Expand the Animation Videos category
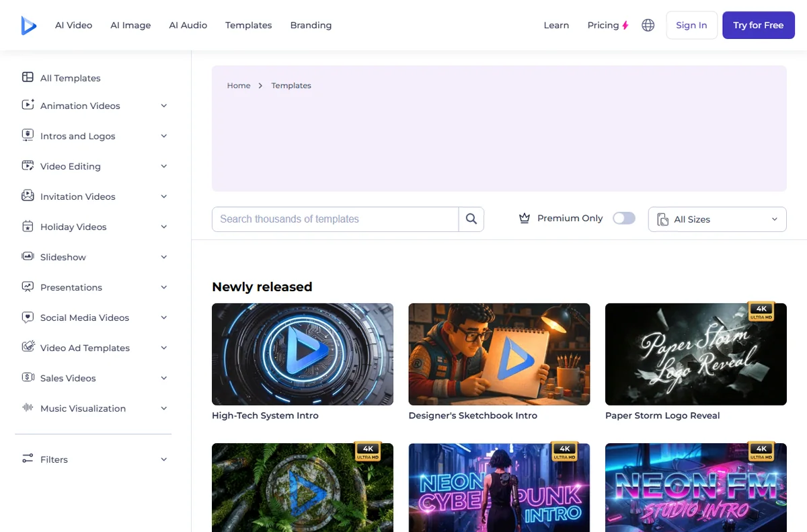Image resolution: width=807 pixels, height=532 pixels. click(164, 106)
